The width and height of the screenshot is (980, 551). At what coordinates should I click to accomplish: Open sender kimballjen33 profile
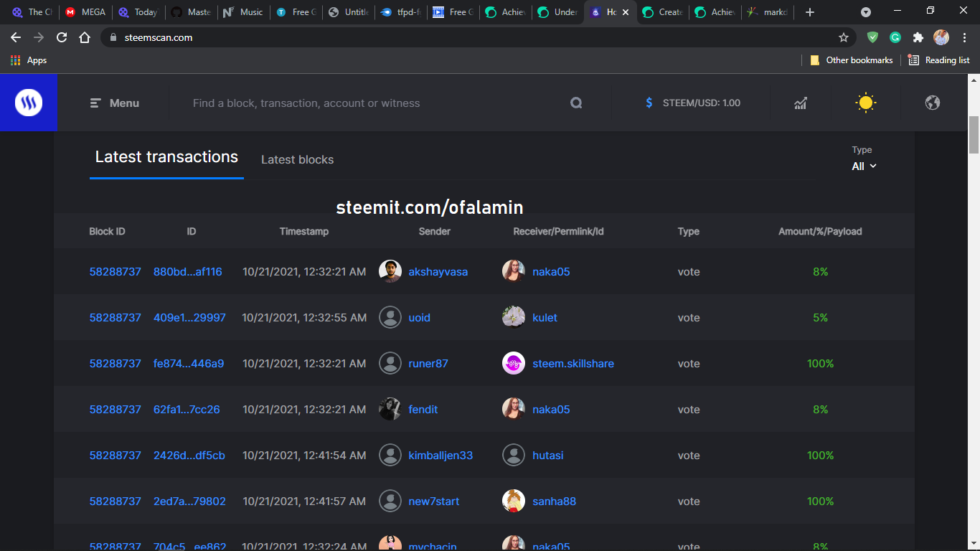[x=440, y=456]
